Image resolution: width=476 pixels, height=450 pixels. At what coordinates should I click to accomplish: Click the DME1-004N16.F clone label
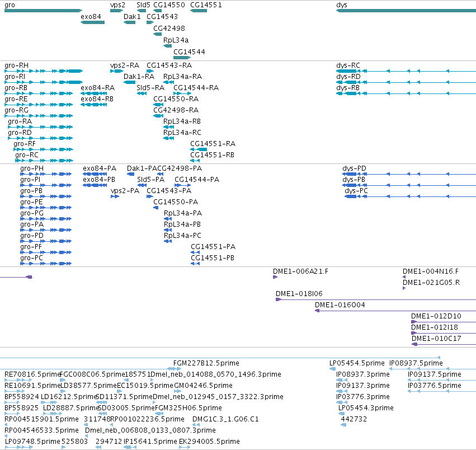point(431,271)
